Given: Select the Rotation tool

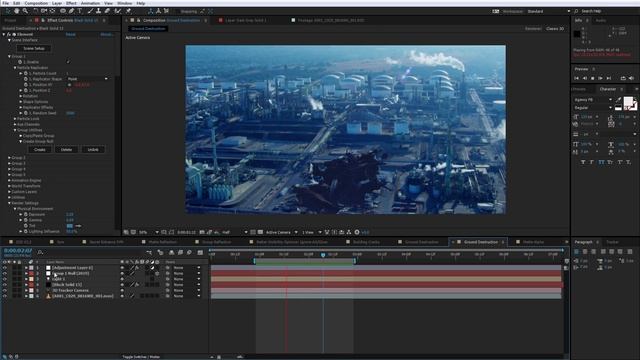Looking at the screenshot, I should [x=36, y=11].
